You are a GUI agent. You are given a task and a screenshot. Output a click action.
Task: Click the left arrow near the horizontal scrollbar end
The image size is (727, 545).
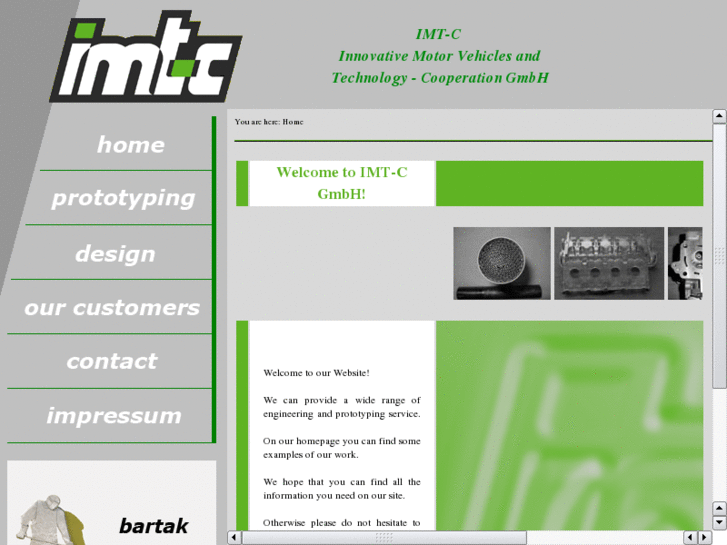click(x=690, y=537)
